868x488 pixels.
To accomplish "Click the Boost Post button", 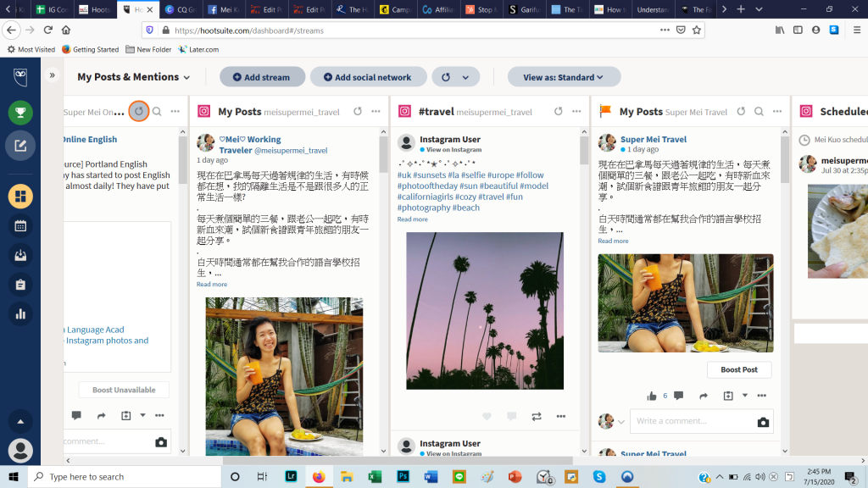I will coord(739,369).
